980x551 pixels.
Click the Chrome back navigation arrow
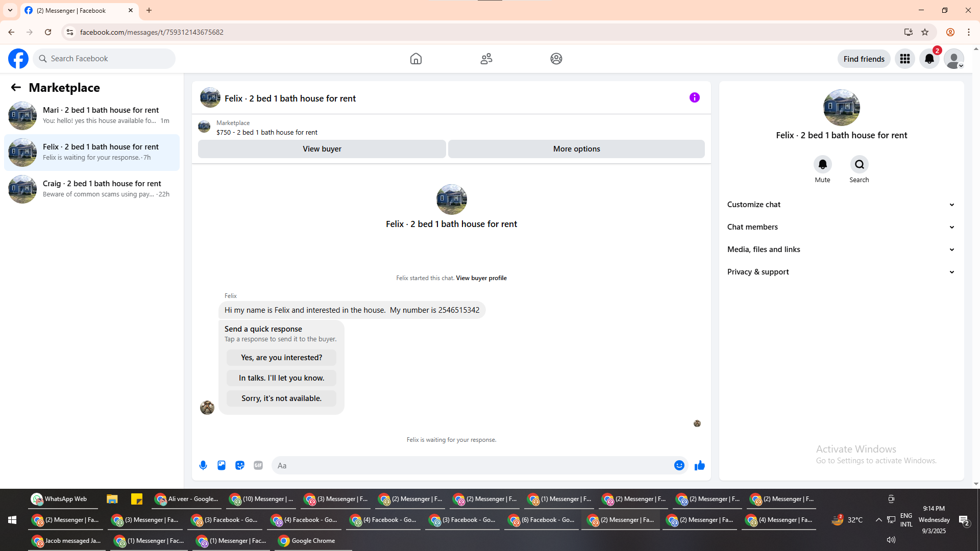tap(11, 32)
